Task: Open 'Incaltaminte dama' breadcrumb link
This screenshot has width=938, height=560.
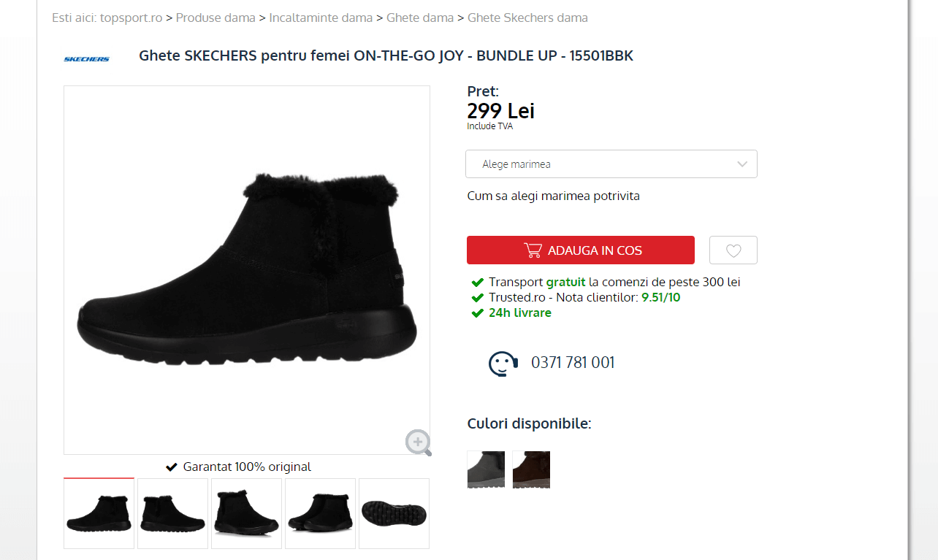Action: click(x=321, y=18)
